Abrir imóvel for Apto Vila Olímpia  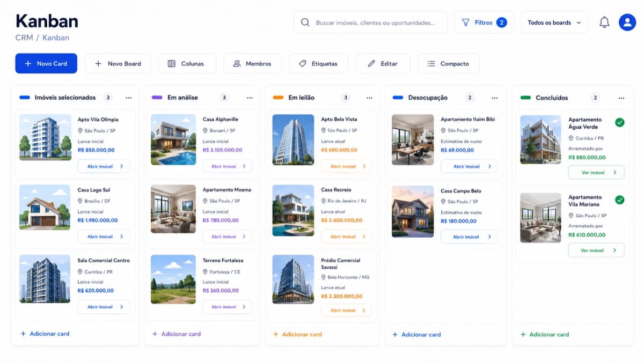[104, 166]
